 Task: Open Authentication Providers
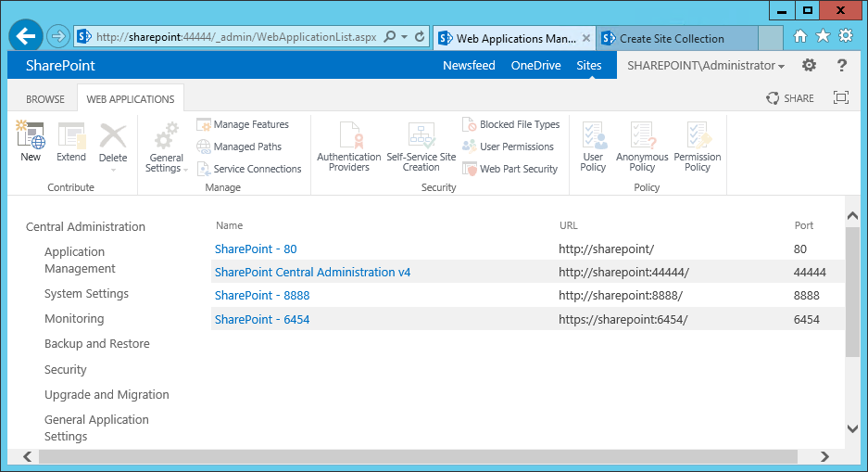[x=348, y=147]
